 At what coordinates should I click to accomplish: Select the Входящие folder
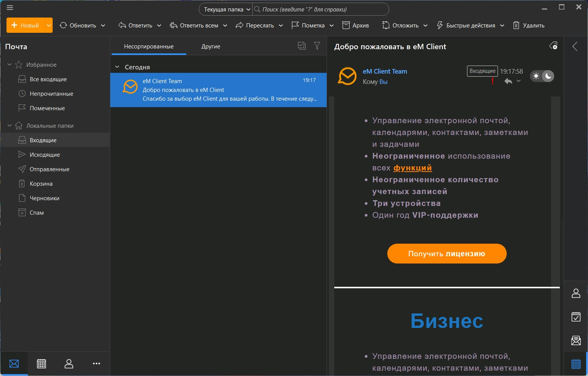click(55, 140)
